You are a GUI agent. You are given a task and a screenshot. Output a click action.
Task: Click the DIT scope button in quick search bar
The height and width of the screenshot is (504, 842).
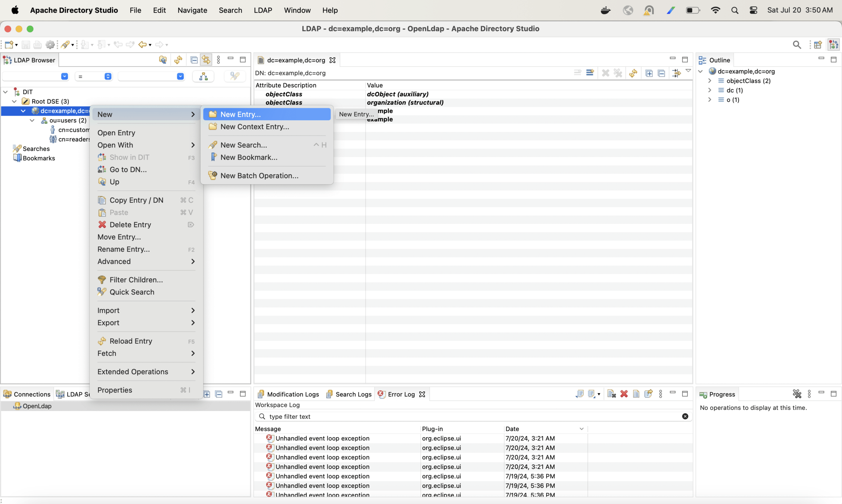point(203,77)
